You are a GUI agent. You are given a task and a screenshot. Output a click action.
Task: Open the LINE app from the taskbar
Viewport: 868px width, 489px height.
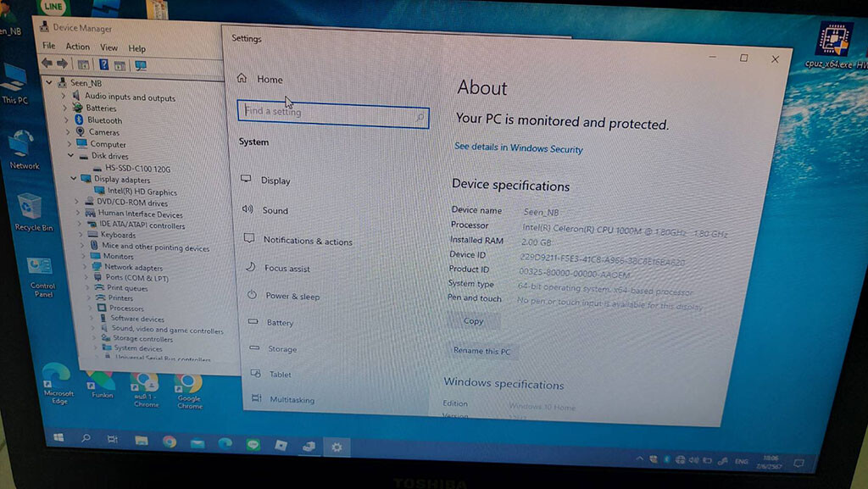point(253,444)
